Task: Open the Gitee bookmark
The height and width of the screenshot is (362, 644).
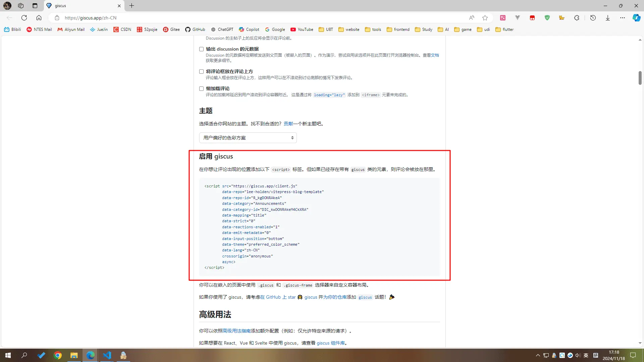Action: (x=171, y=29)
